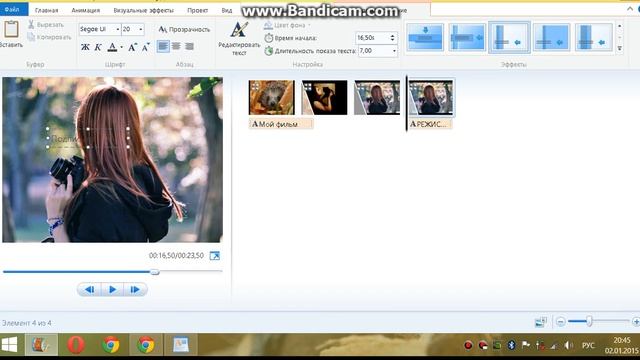This screenshot has width=640, height=360.
Task: Click the Мой фильм title caption
Action: pos(281,124)
